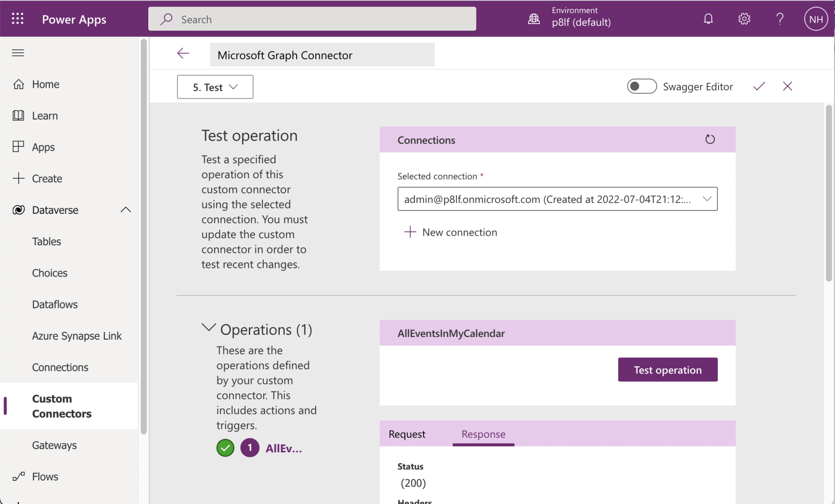Viewport: 835px width, 504px height.
Task: Switch to the Request tab
Action: coord(407,434)
